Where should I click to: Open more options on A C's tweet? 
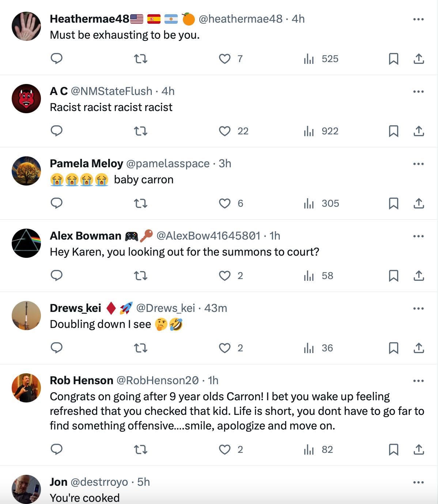pyautogui.click(x=418, y=91)
